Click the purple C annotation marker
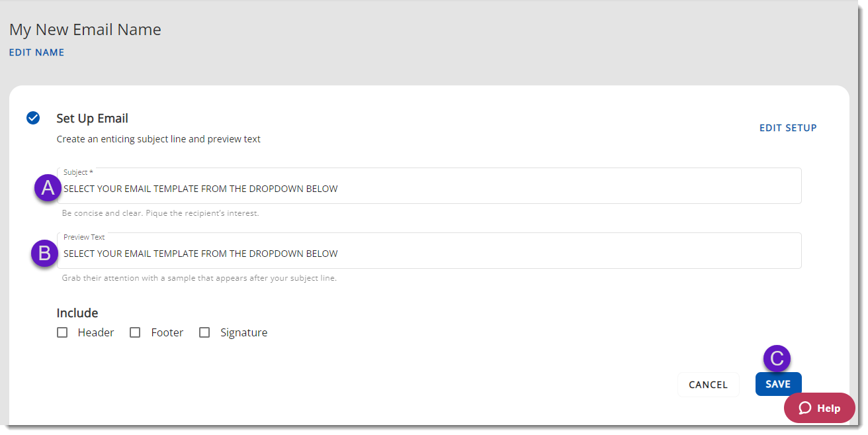Viewport: 868px width, 435px height. 777,359
